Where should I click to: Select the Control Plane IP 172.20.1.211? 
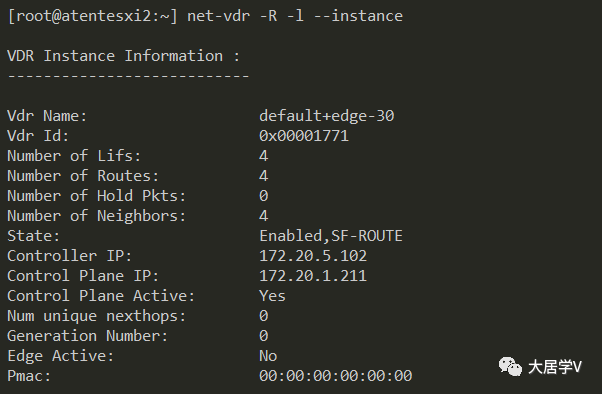click(x=313, y=276)
